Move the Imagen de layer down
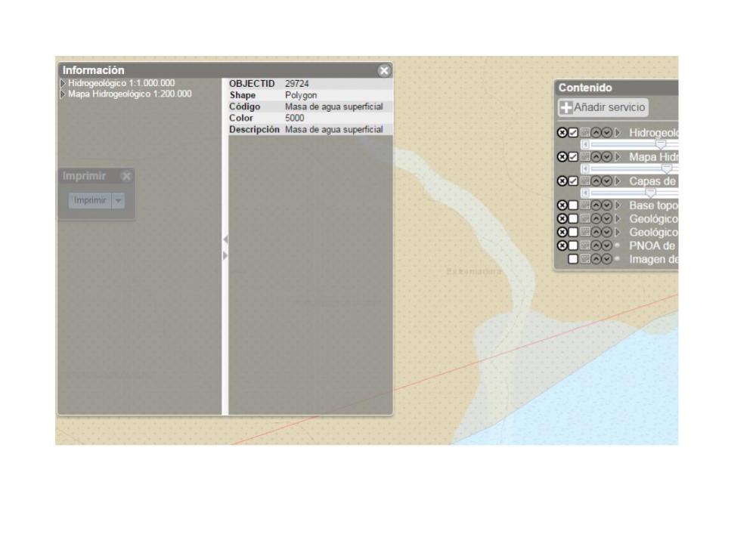756x534 pixels. tap(606, 259)
